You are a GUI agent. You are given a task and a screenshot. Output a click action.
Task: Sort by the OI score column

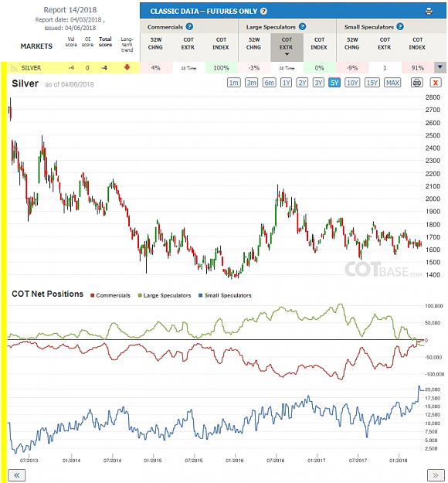[x=87, y=42]
